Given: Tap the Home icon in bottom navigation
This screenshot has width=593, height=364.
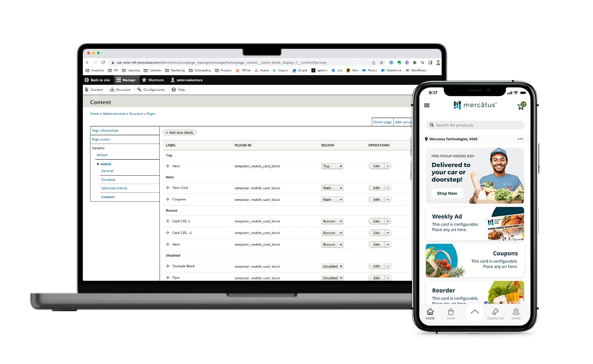Looking at the screenshot, I should [x=430, y=314].
